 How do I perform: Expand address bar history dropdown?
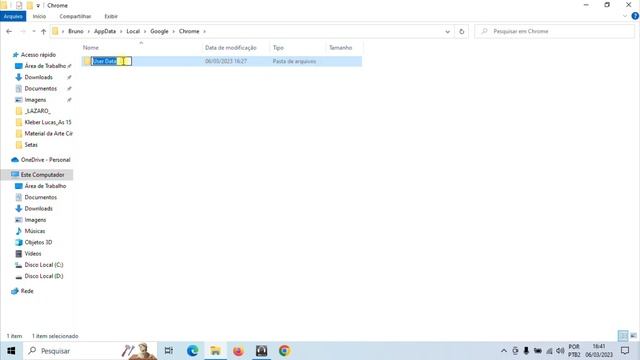pos(447,31)
